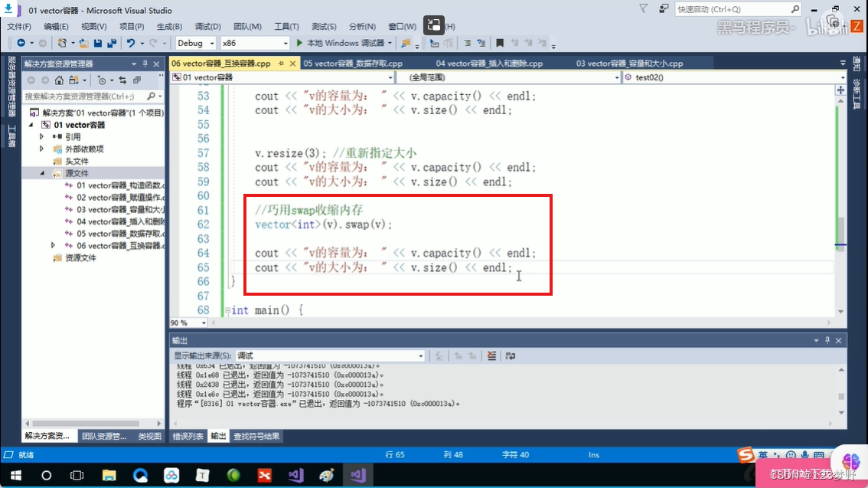Click the output panel vertical scrollbar thumb

[x=841, y=397]
